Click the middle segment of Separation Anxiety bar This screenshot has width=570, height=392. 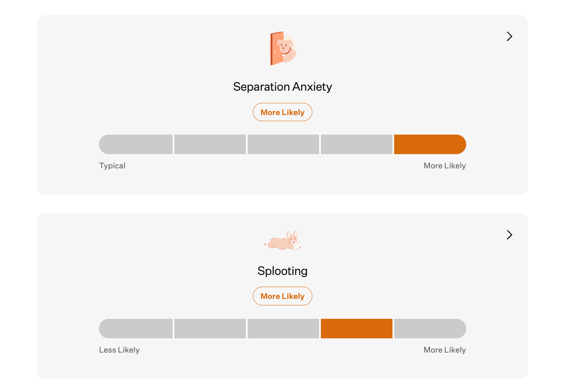(x=283, y=144)
